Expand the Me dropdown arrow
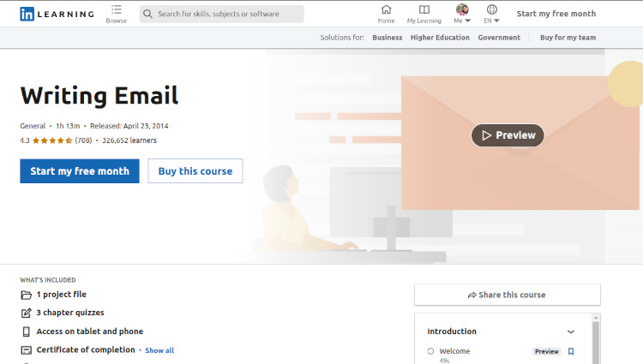This screenshot has height=364, width=643. point(467,21)
